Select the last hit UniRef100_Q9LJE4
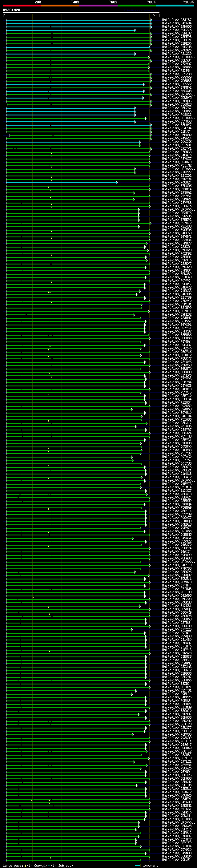The height and width of the screenshot is (868, 197). point(177,860)
